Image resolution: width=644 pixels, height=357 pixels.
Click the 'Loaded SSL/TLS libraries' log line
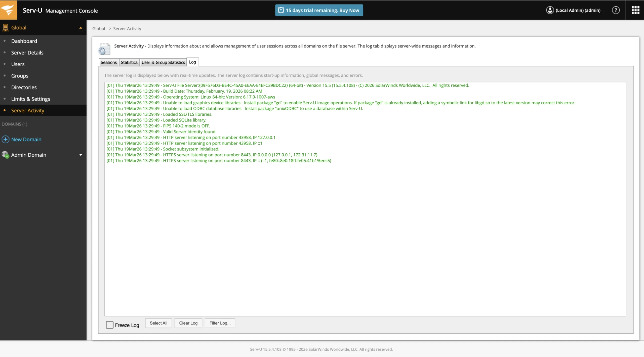[159, 114]
